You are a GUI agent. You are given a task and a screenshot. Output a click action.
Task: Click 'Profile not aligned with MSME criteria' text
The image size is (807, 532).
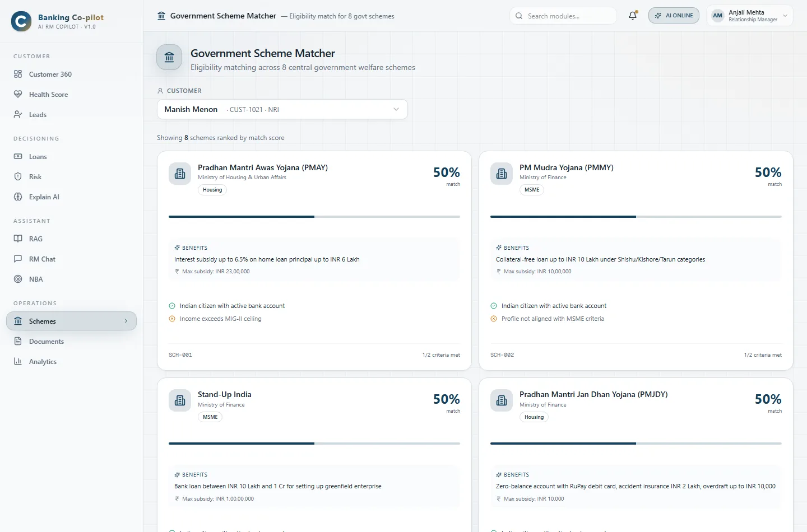(x=553, y=319)
